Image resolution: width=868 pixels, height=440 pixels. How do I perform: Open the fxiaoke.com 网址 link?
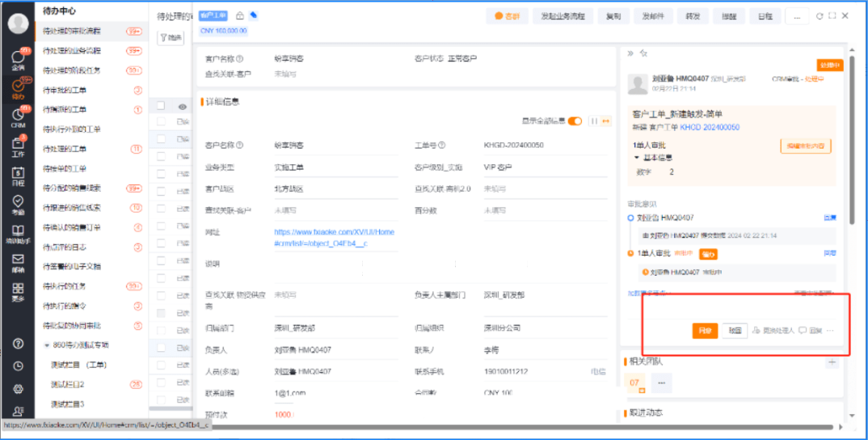coord(335,238)
